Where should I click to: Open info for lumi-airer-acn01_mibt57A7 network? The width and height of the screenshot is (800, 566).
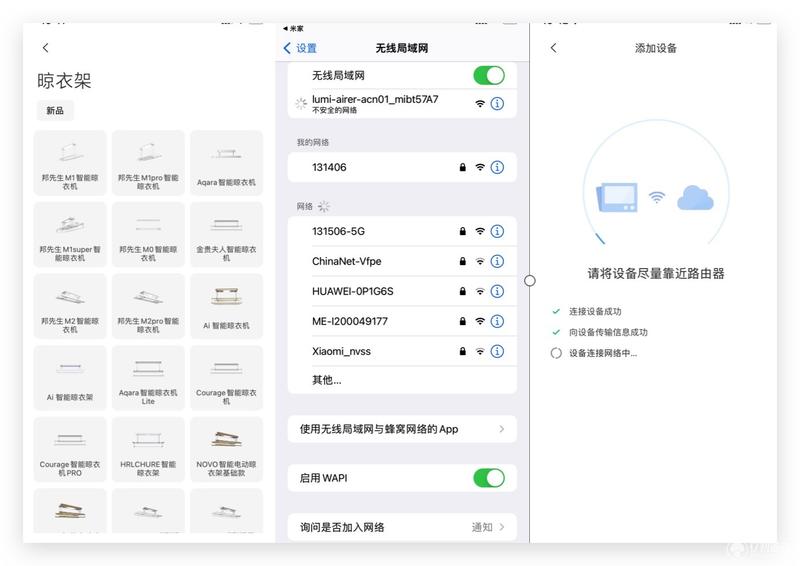coord(497,104)
